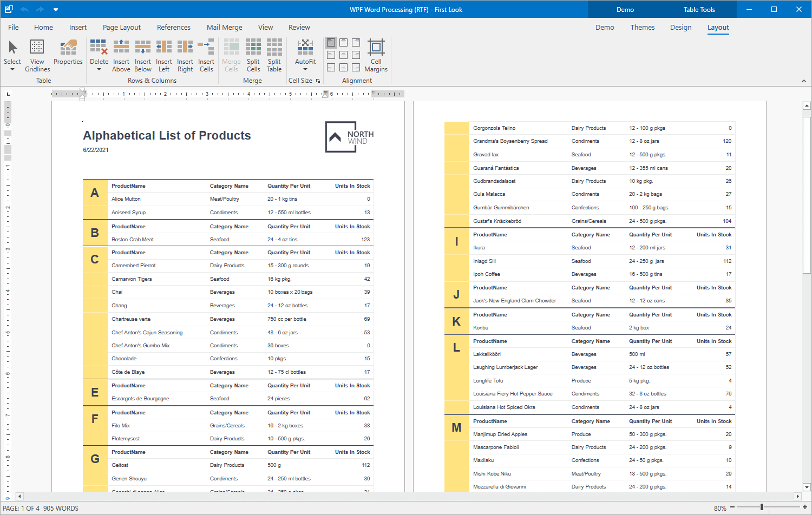Screen dimensions: 812x515
Task: Split the selected cells
Action: pyautogui.click(x=253, y=48)
